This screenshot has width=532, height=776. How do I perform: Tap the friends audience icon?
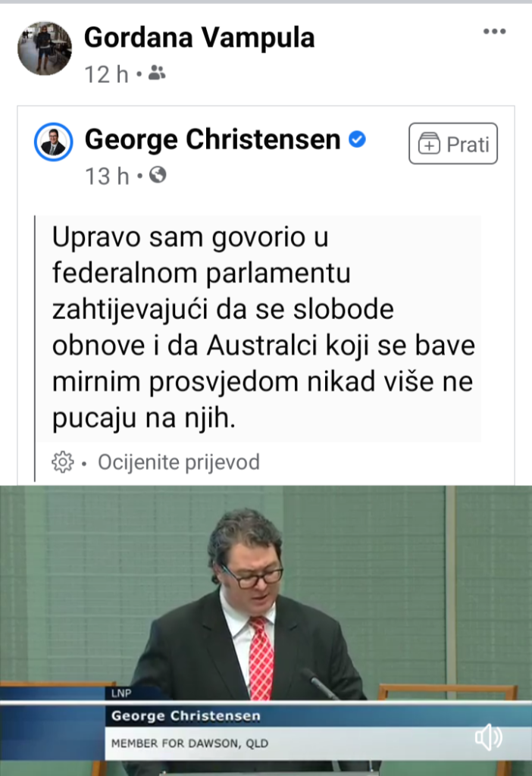pyautogui.click(x=157, y=73)
